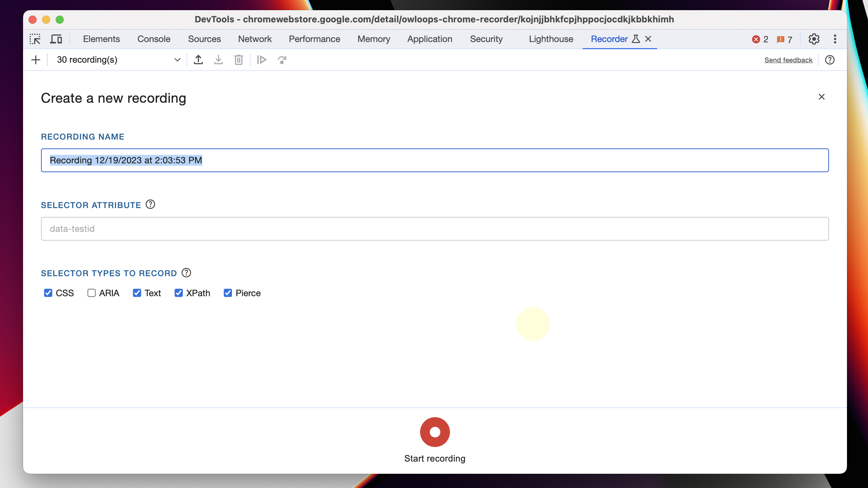The image size is (868, 488).
Task: Uncheck the Text selector checkbox
Action: coord(137,293)
